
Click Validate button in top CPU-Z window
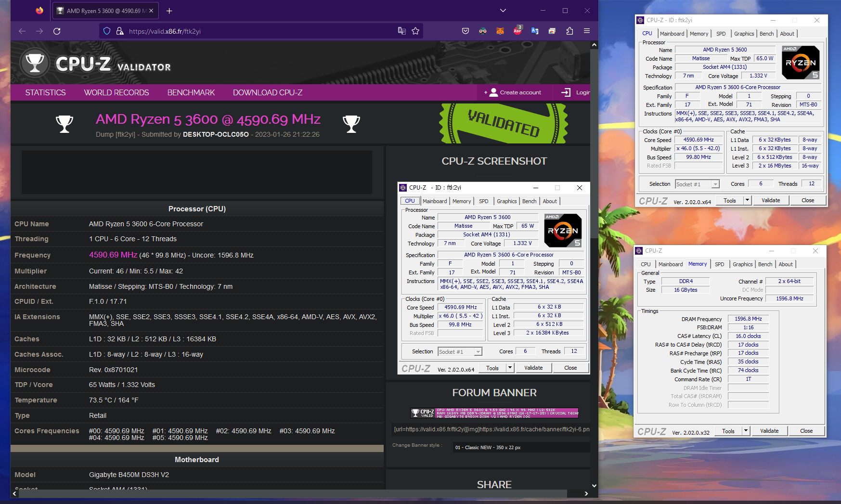click(771, 200)
